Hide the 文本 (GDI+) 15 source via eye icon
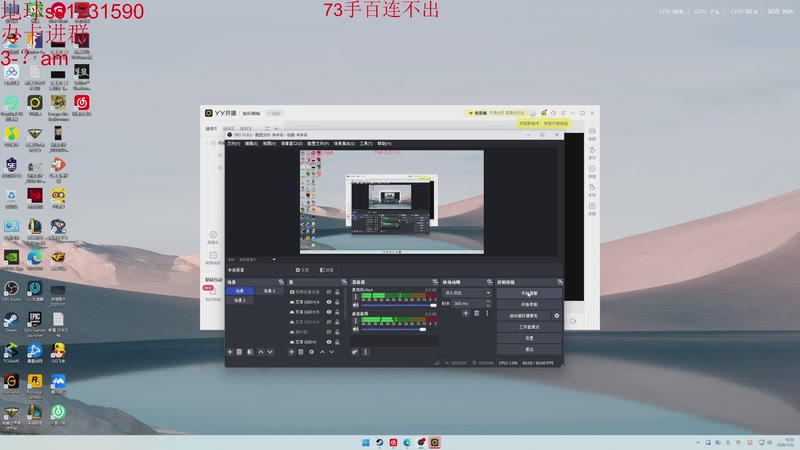 pos(329,312)
